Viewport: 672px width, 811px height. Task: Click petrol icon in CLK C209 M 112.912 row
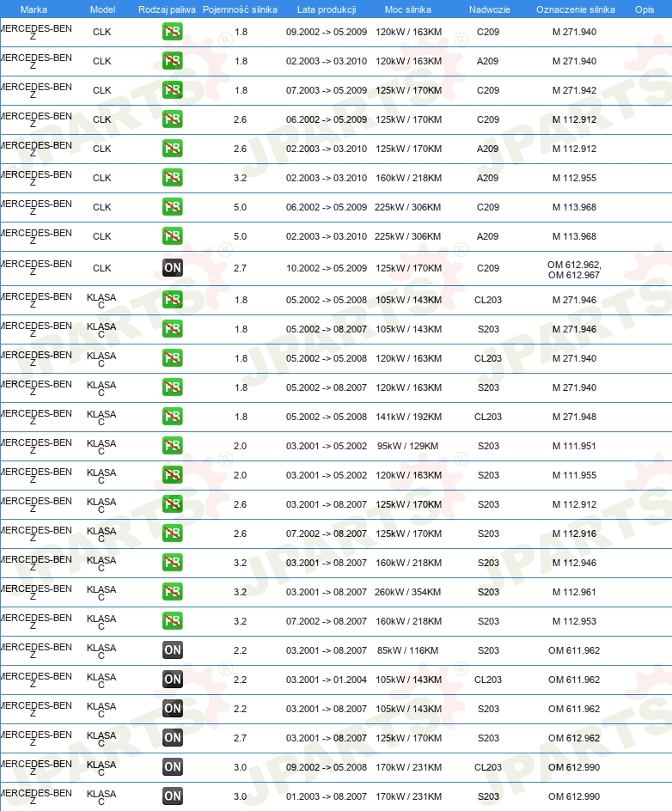[x=172, y=119]
